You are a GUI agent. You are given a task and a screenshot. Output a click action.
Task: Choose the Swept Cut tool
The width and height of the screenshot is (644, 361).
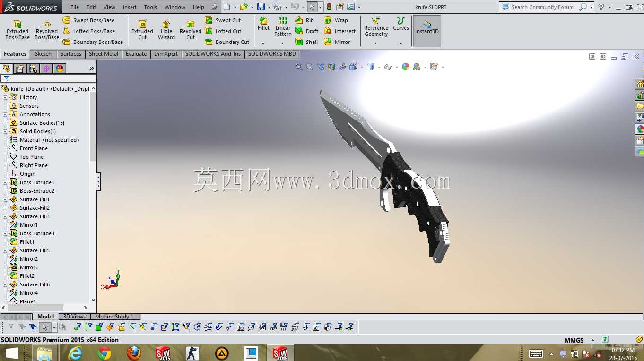[x=223, y=20]
